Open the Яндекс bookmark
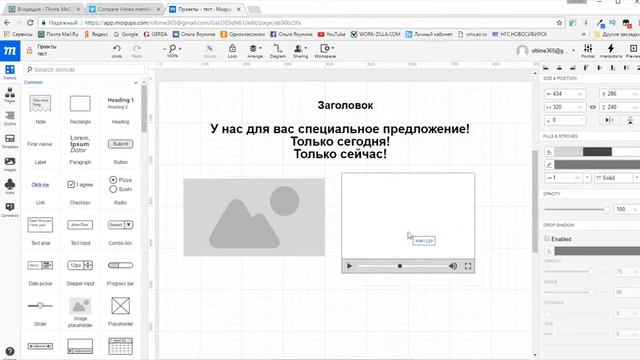This screenshot has width=640, height=360. (96, 34)
